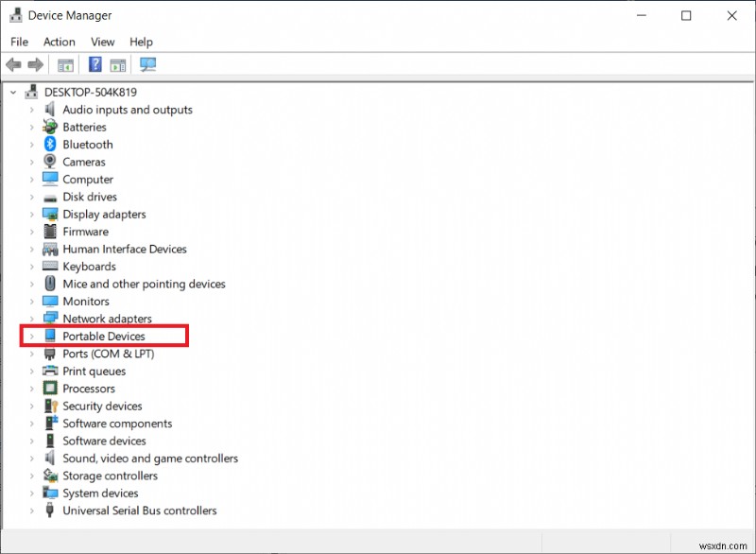Screen dimensions: 756x554
Task: Expand the Audio inputs and outputs chevron
Action: pyautogui.click(x=32, y=110)
